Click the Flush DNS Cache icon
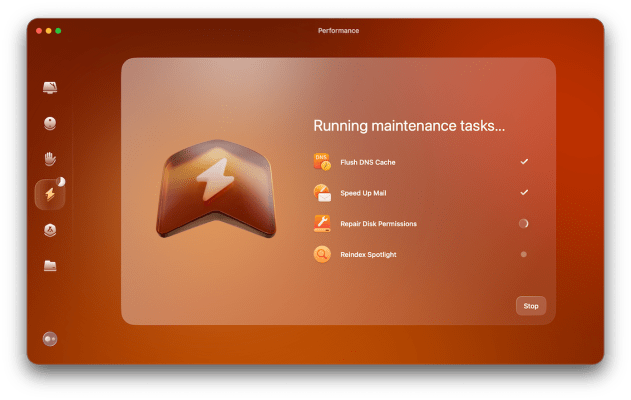This screenshot has height=400, width=631. pos(322,162)
